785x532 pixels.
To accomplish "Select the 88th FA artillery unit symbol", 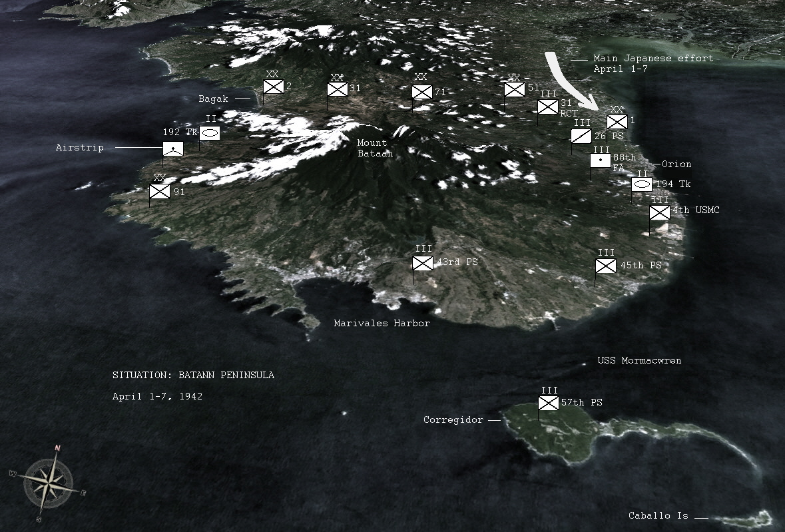I will pyautogui.click(x=601, y=160).
